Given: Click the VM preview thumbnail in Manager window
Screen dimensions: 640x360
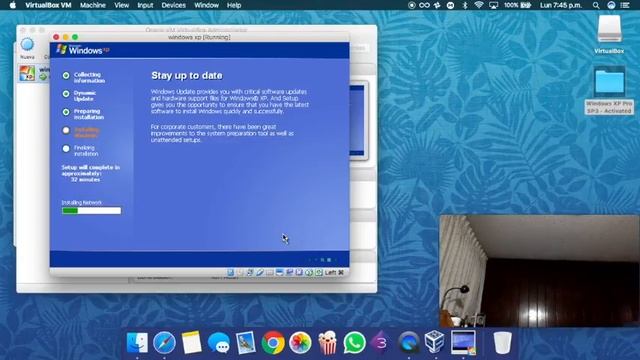Looking at the screenshot, I should [358, 121].
